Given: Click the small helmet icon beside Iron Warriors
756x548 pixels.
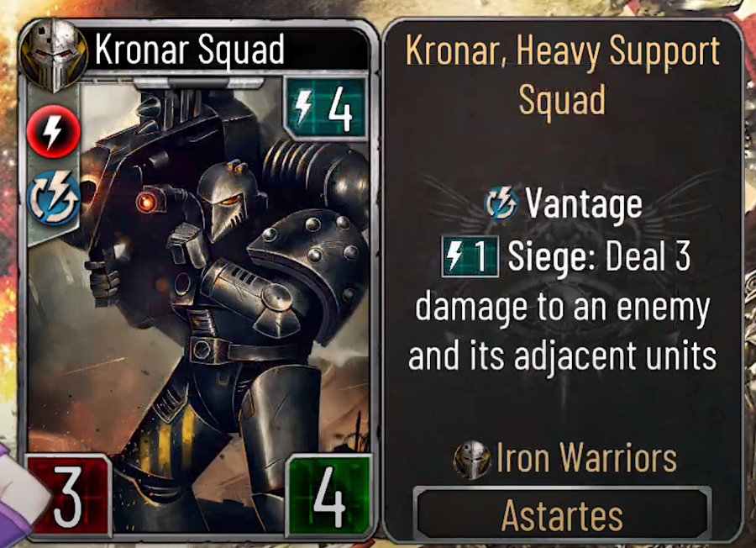Looking at the screenshot, I should point(472,459).
